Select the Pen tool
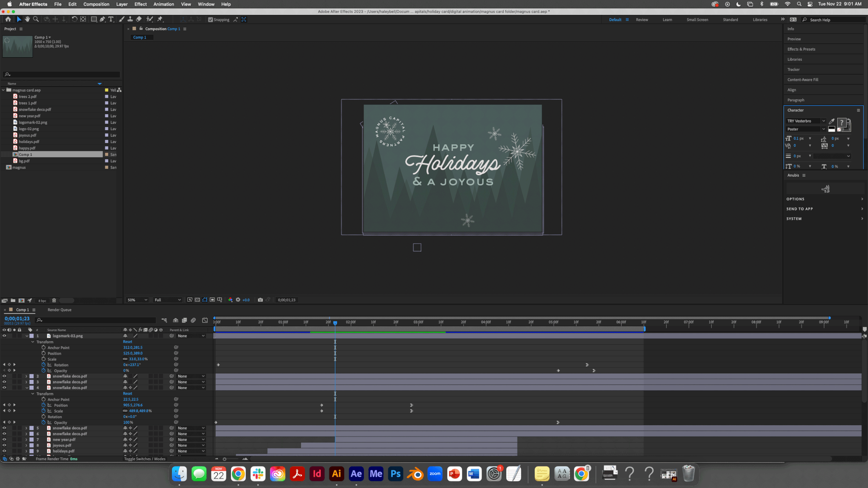Viewport: 868px width, 488px height. pyautogui.click(x=102, y=19)
